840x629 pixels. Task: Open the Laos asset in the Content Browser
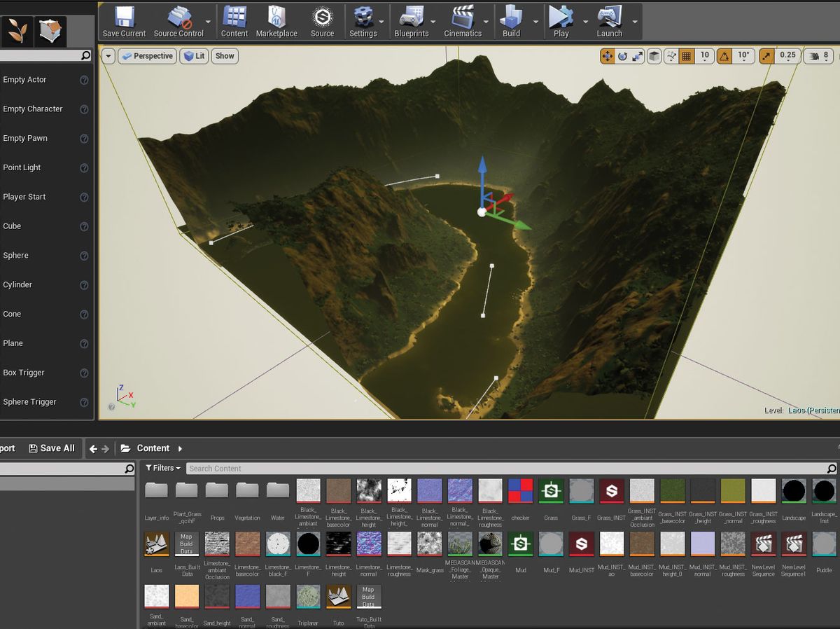(156, 544)
